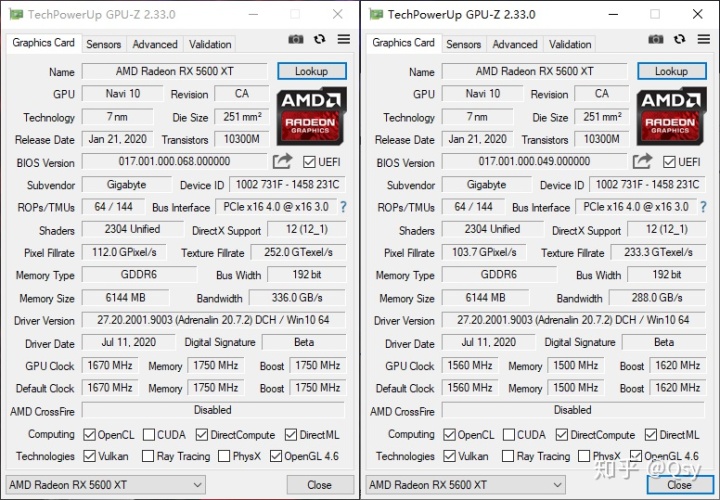Toggle Ray Tracing checkbox in right window

[x=508, y=456]
